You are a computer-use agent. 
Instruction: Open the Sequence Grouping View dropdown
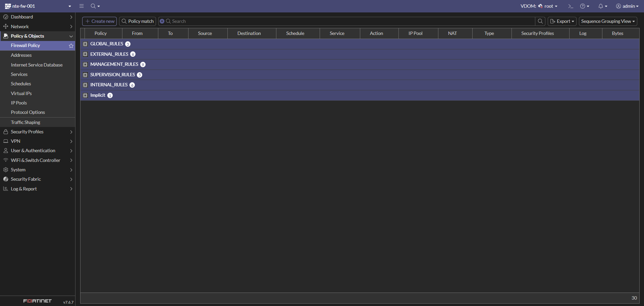click(608, 21)
